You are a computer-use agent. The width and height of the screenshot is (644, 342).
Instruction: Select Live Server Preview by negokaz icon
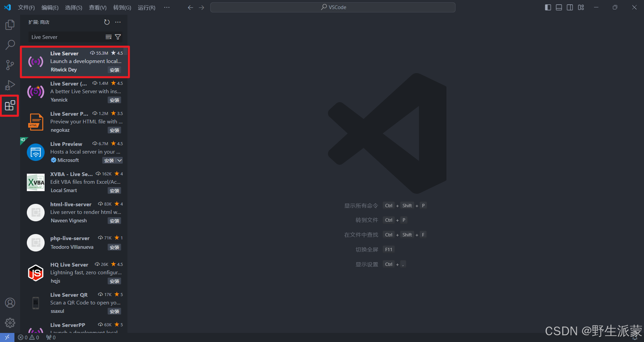click(x=36, y=122)
